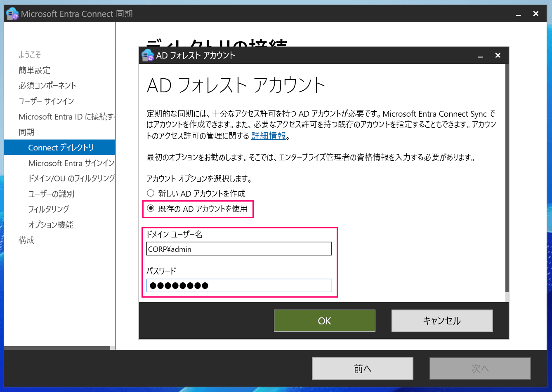The image size is (552, 392).
Task: Open the 簡単設定 step in sidebar
Action: (x=34, y=70)
